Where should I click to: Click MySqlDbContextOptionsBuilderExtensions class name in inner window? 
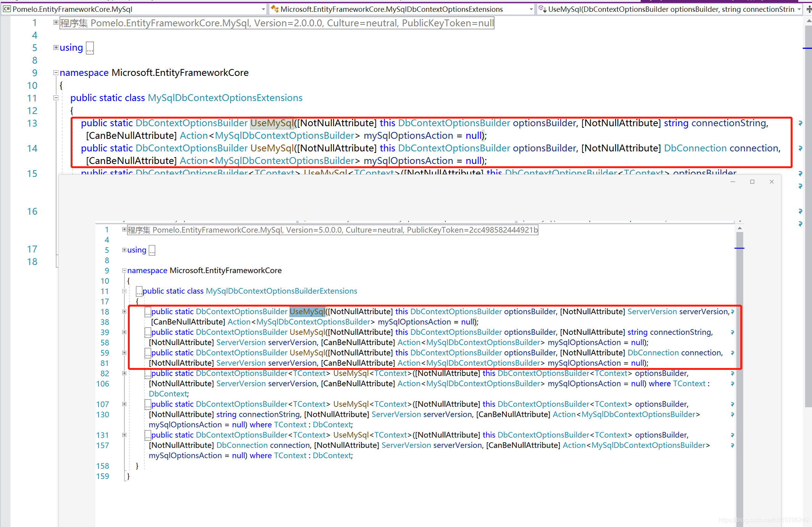click(x=281, y=291)
